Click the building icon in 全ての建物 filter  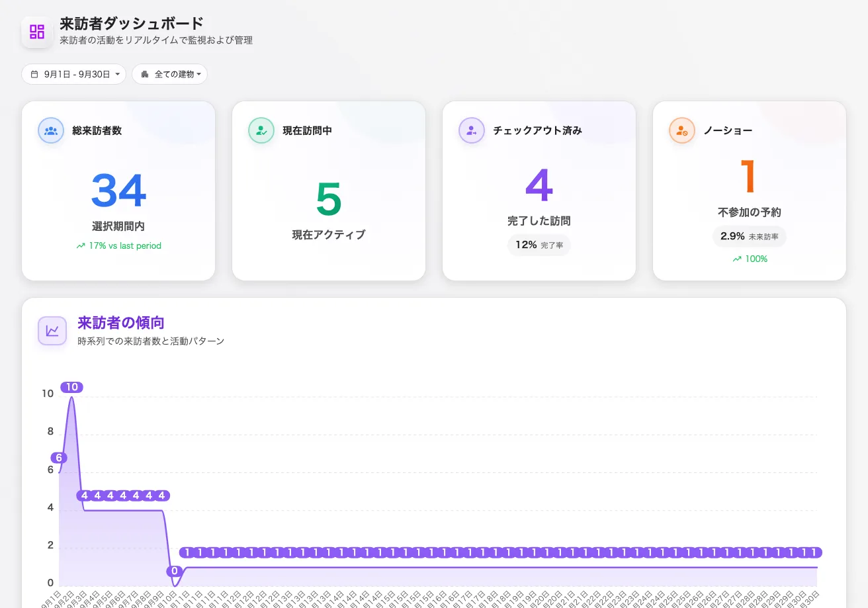[145, 75]
